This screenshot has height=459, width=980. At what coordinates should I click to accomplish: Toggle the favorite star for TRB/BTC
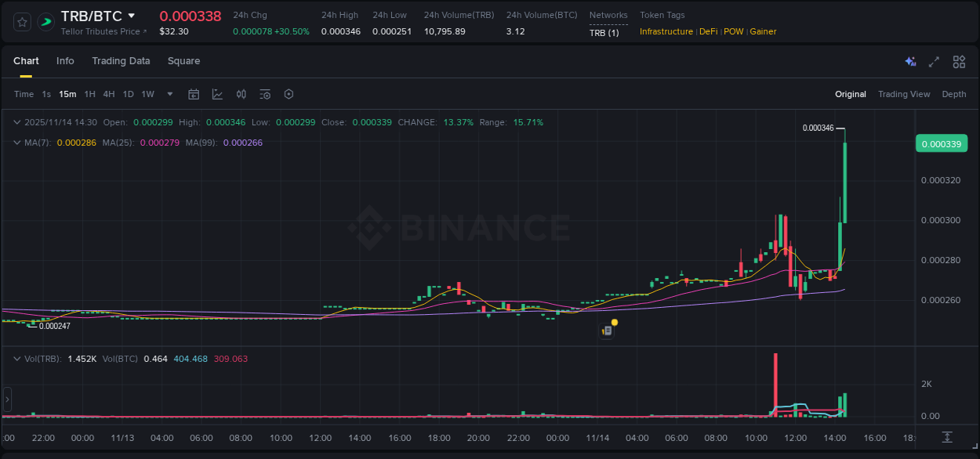21,21
